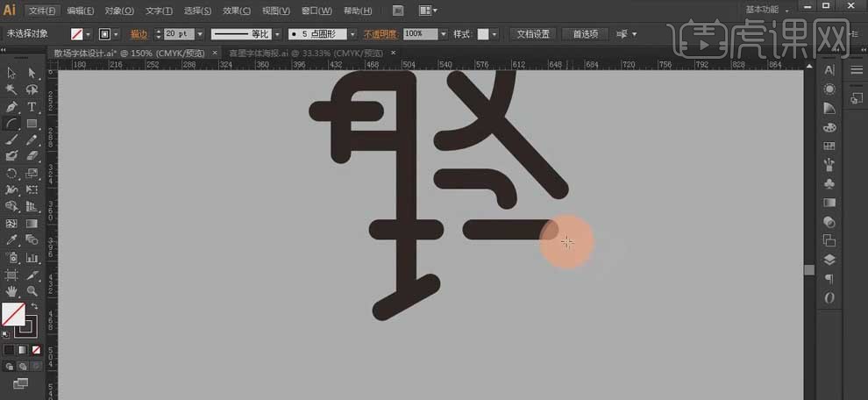Select the Mesh tool
868x400 pixels.
(x=11, y=224)
